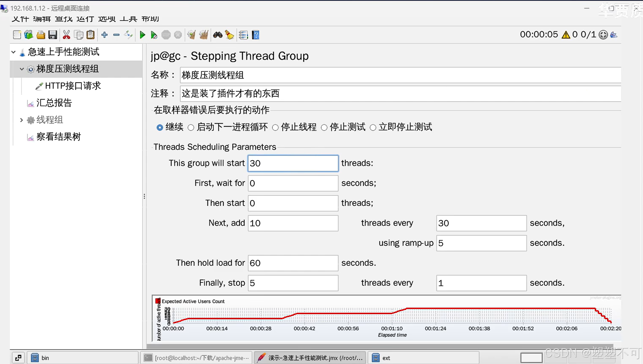Open the Help book icon
The width and height of the screenshot is (643, 364).
pyautogui.click(x=256, y=35)
